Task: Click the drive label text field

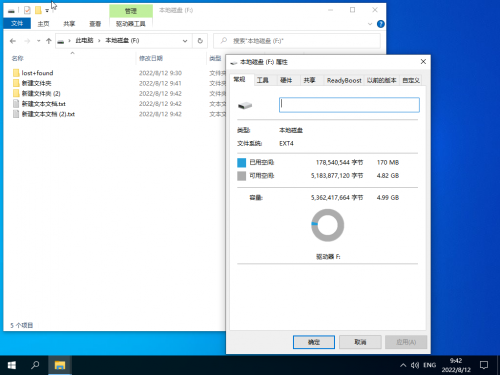Action: [x=349, y=105]
